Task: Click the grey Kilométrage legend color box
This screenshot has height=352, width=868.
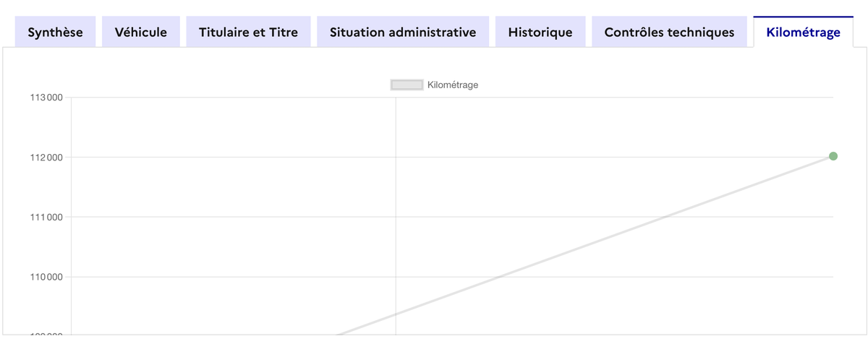Action: [407, 85]
